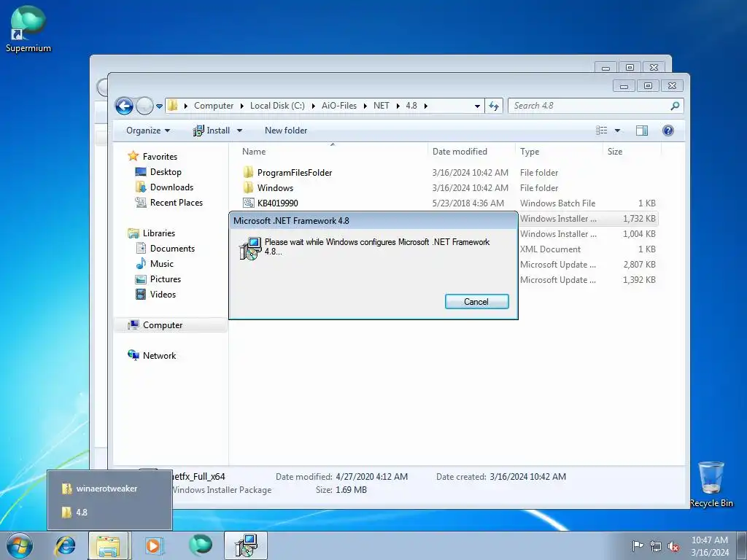Click the Install toolbar button
Viewport: 747px width, 560px height.
(212, 131)
